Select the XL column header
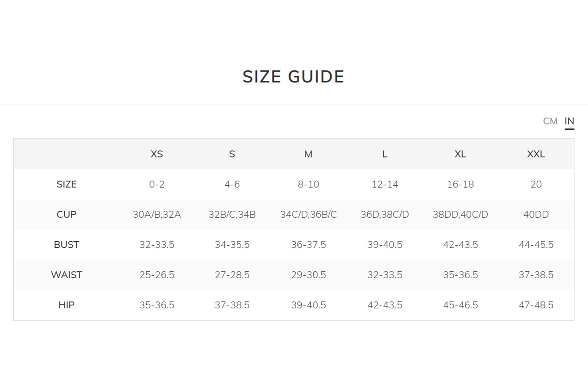Screen dimensions: 588x392 [460, 154]
